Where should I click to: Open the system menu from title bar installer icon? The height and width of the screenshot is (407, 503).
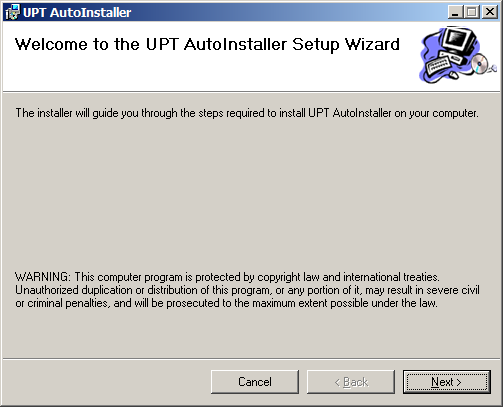pos(12,12)
